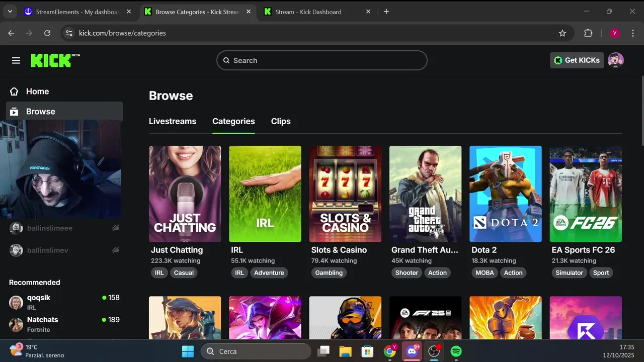Reload the page
This screenshot has width=644, height=362.
(x=47, y=33)
